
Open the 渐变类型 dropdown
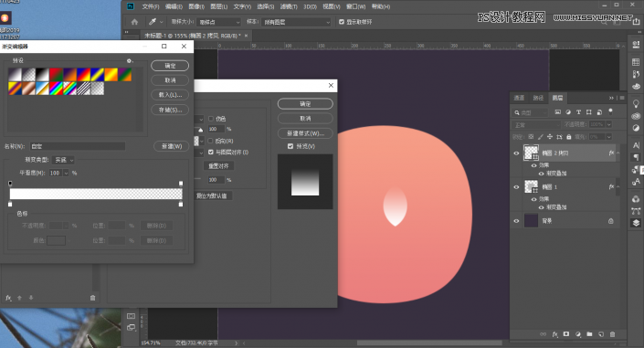(65, 160)
